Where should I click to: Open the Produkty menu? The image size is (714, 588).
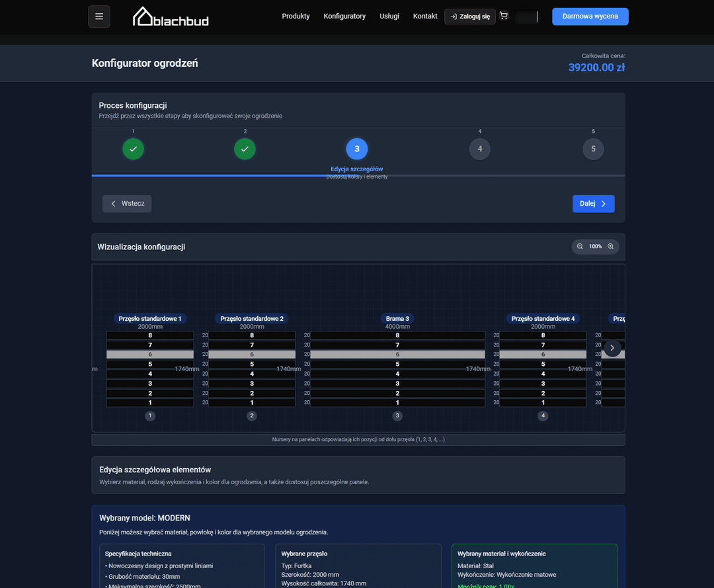coord(296,16)
